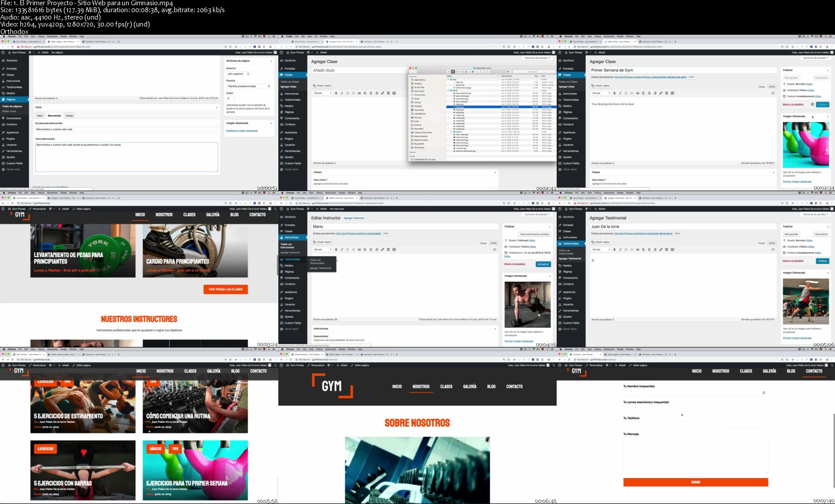In frame 00:02:34, click the fullscreen editor icon
The image size is (835, 504).
(x=773, y=93)
